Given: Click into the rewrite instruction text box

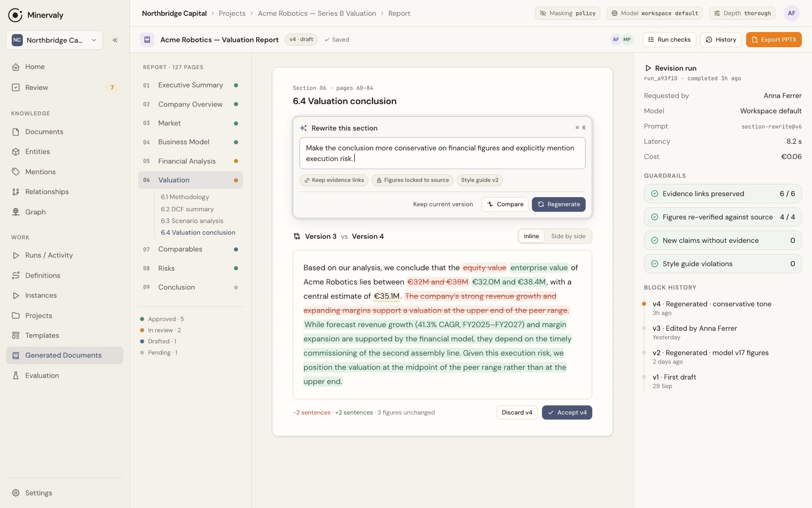Looking at the screenshot, I should coord(442,153).
